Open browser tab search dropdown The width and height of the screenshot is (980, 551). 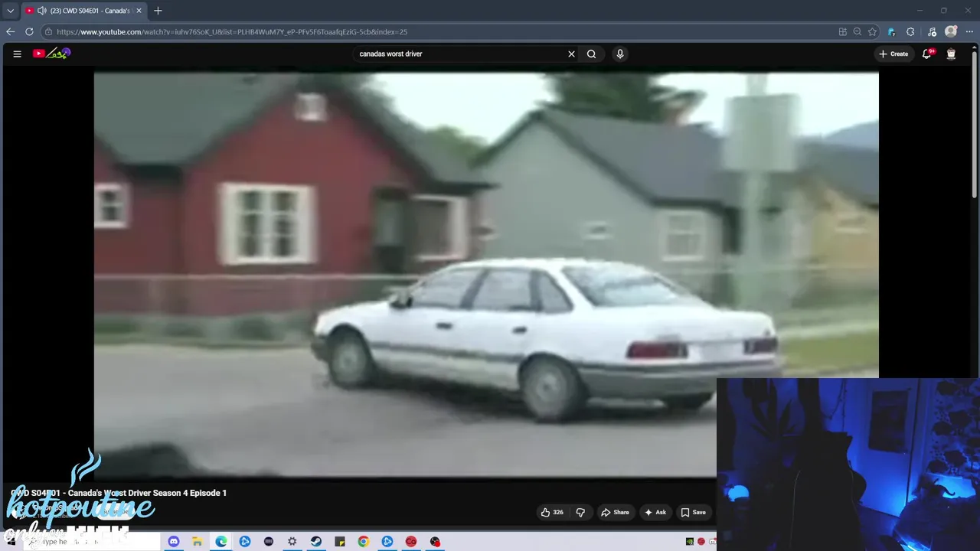[10, 11]
